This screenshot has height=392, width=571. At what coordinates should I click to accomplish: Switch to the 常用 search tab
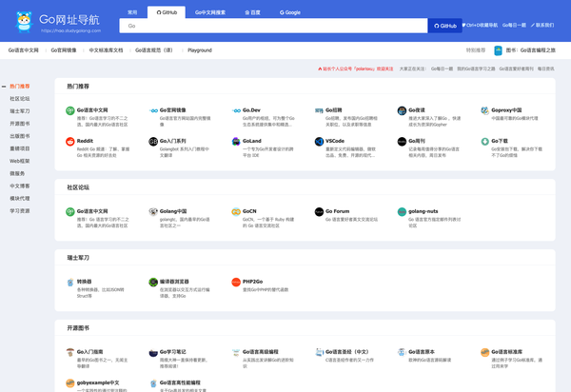(x=132, y=12)
